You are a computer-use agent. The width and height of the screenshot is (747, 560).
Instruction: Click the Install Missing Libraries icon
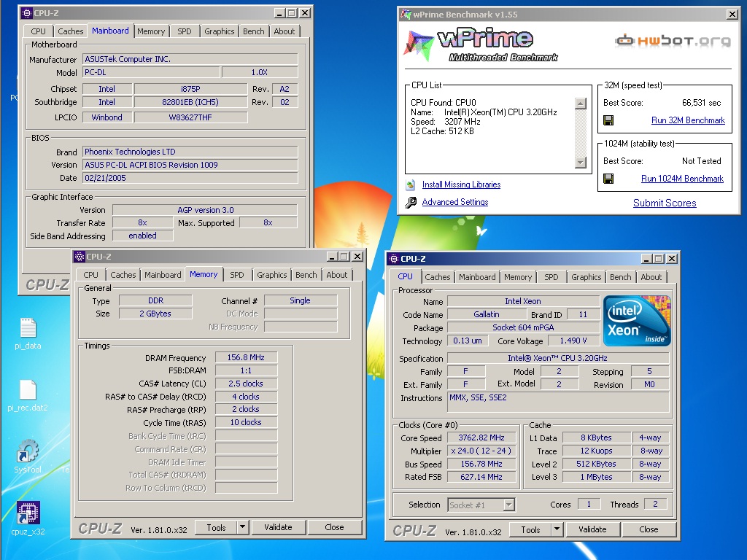coord(411,184)
